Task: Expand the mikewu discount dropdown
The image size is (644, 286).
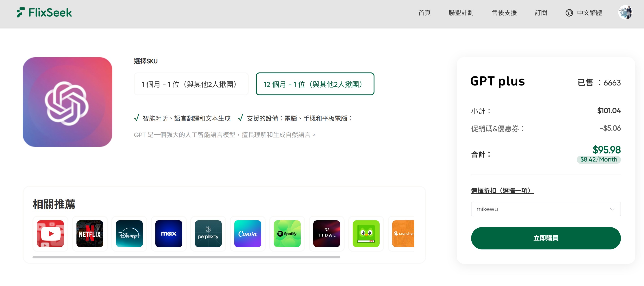Action: [546, 209]
